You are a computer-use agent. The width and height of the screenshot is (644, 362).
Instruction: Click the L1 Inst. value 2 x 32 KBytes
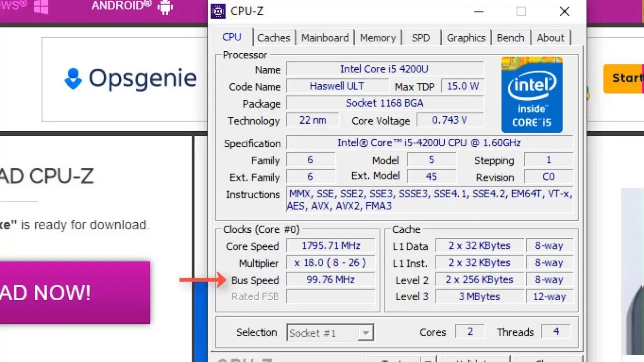479,262
